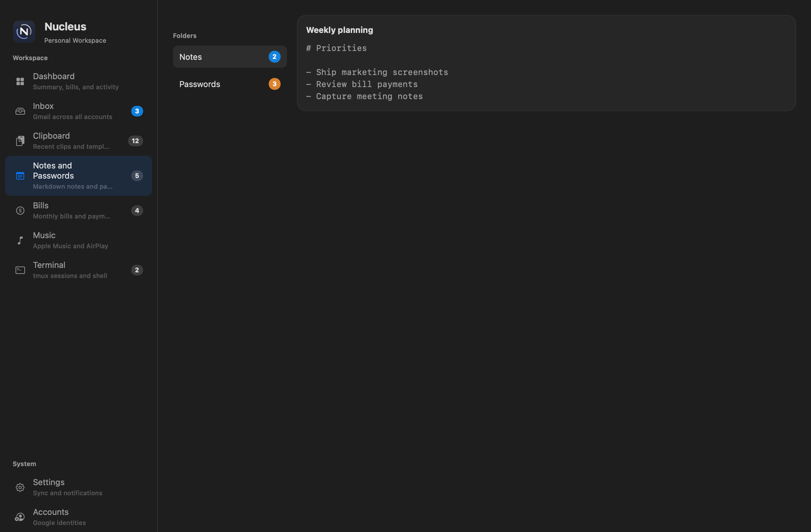
Task: Select the Passwords folder
Action: [x=230, y=84]
